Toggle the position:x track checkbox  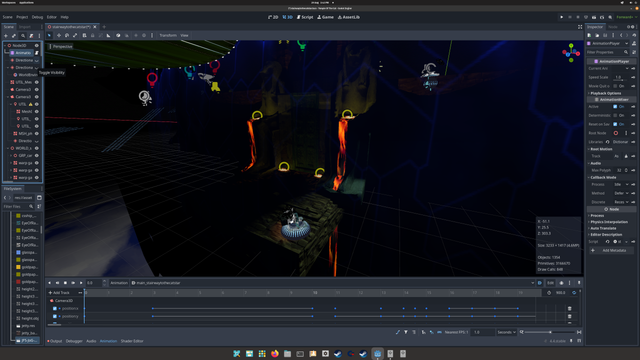click(55, 309)
